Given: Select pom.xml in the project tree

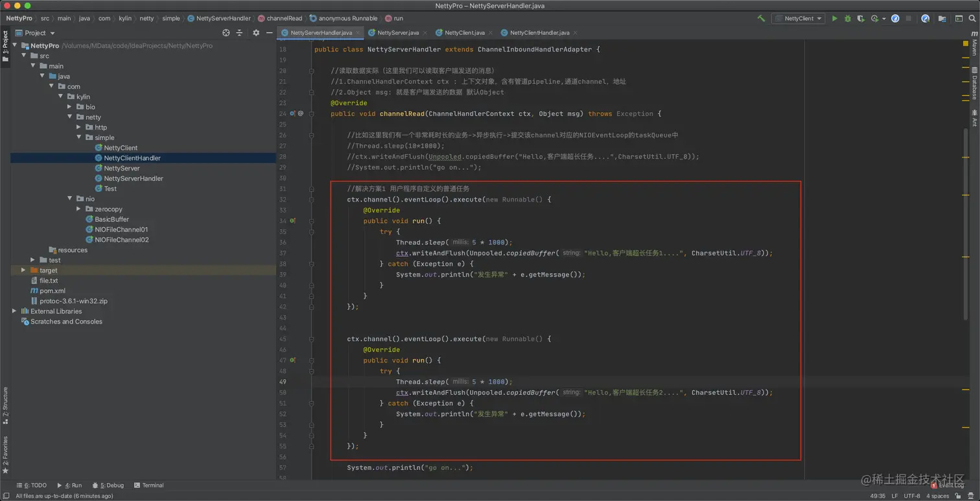Looking at the screenshot, I should [51, 291].
